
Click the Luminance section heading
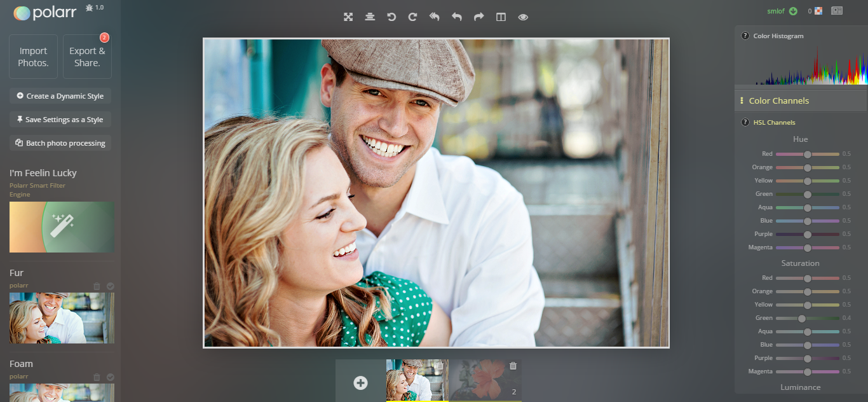tap(801, 387)
